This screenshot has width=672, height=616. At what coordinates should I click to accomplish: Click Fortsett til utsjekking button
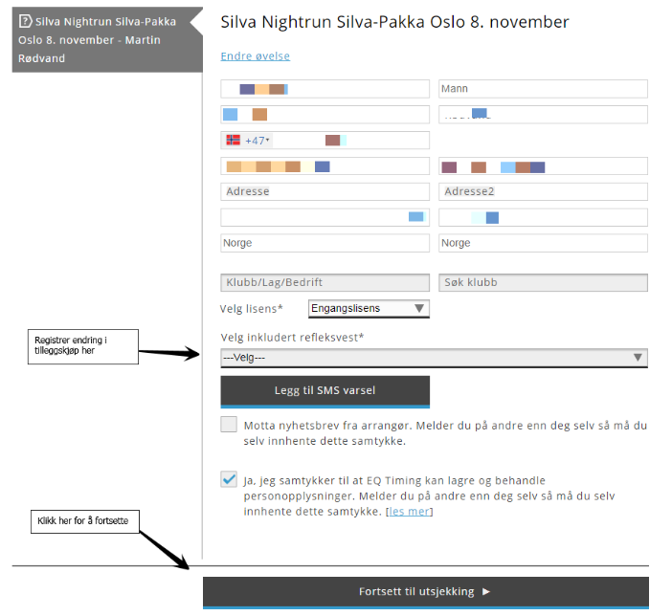(426, 592)
